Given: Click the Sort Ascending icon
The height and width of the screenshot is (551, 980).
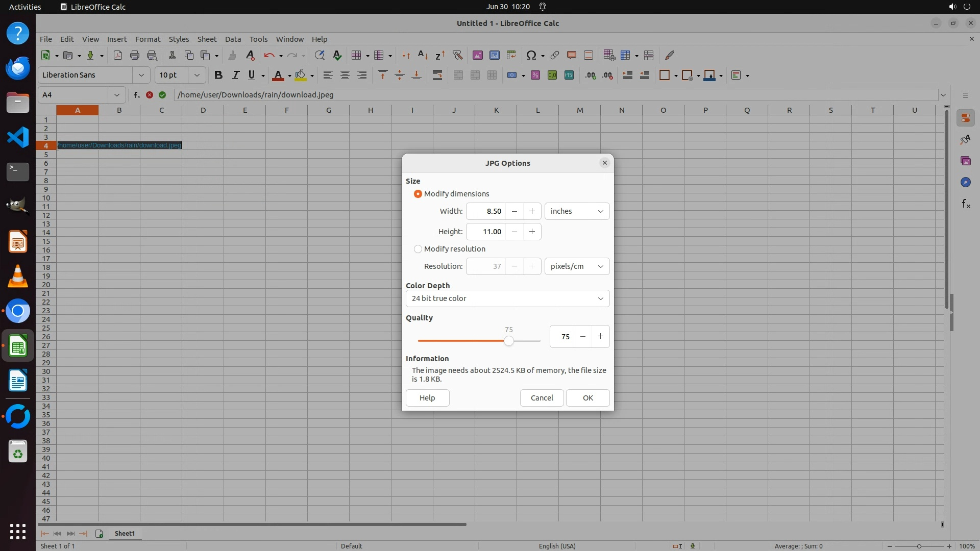Looking at the screenshot, I should click(x=423, y=55).
